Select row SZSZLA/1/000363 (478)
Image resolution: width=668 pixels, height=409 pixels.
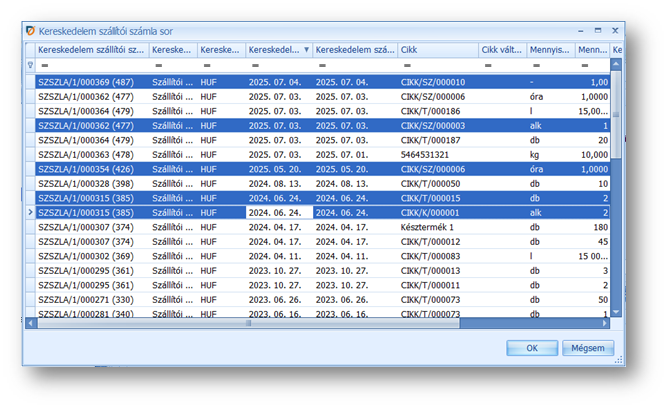(322, 155)
